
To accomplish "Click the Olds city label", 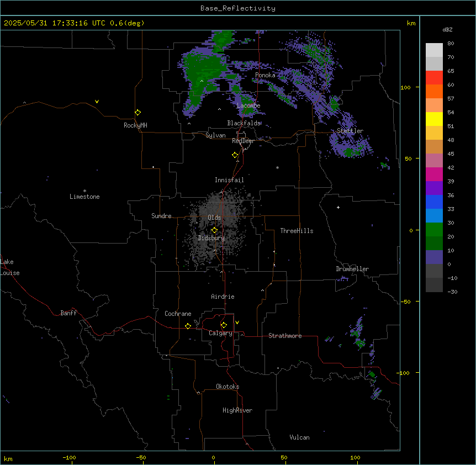I will pos(214,218).
